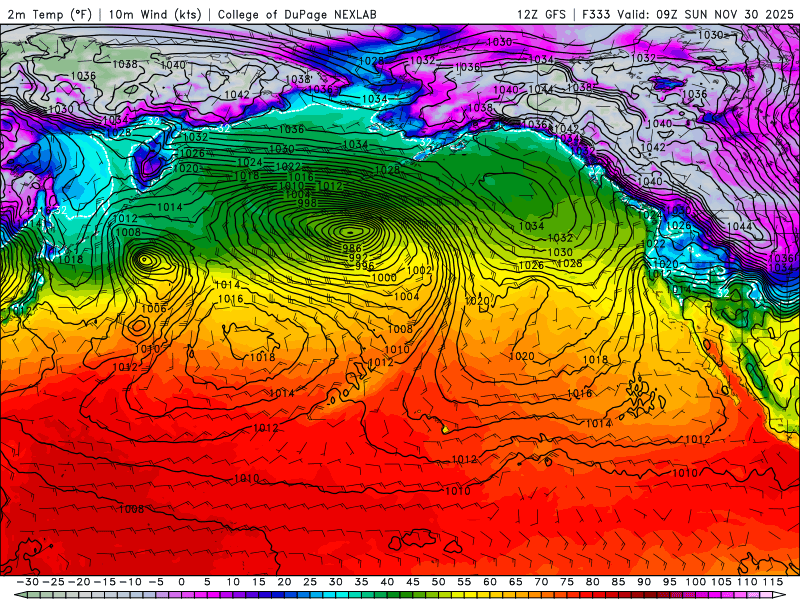Click the 80 value on the color scale

(592, 582)
